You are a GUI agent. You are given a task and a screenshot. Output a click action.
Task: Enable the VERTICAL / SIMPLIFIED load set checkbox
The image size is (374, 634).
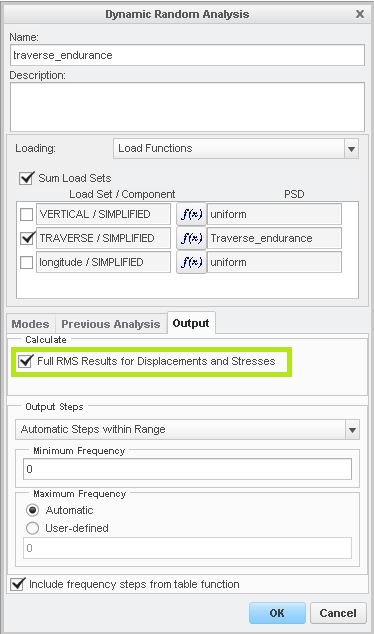[x=27, y=214]
